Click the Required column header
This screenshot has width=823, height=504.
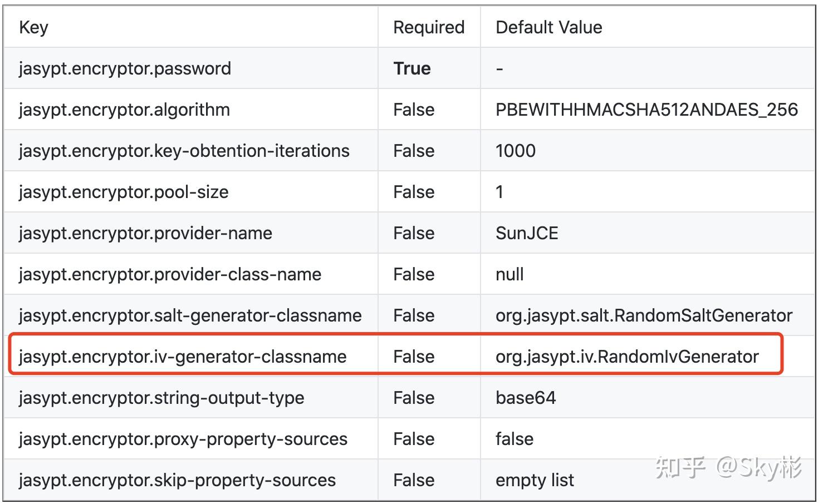coord(429,27)
